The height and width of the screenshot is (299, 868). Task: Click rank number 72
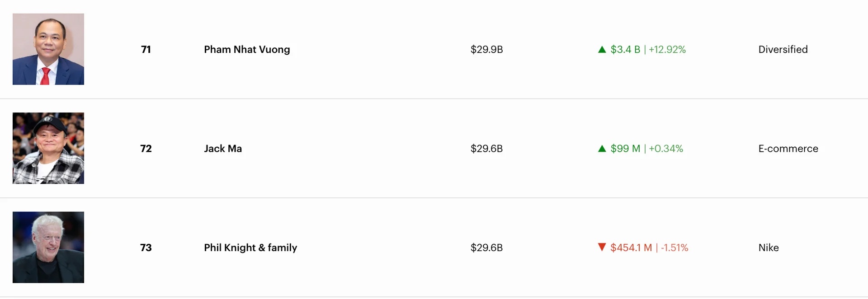pos(146,149)
